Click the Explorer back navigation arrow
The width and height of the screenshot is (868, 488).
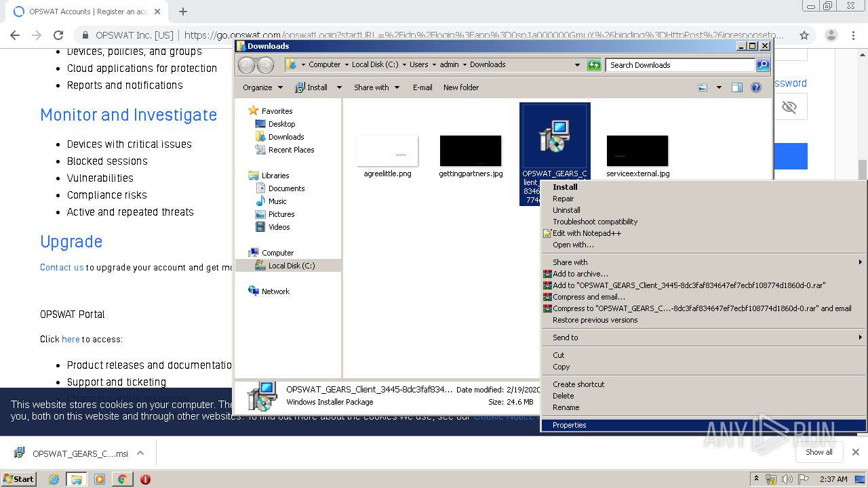(246, 65)
